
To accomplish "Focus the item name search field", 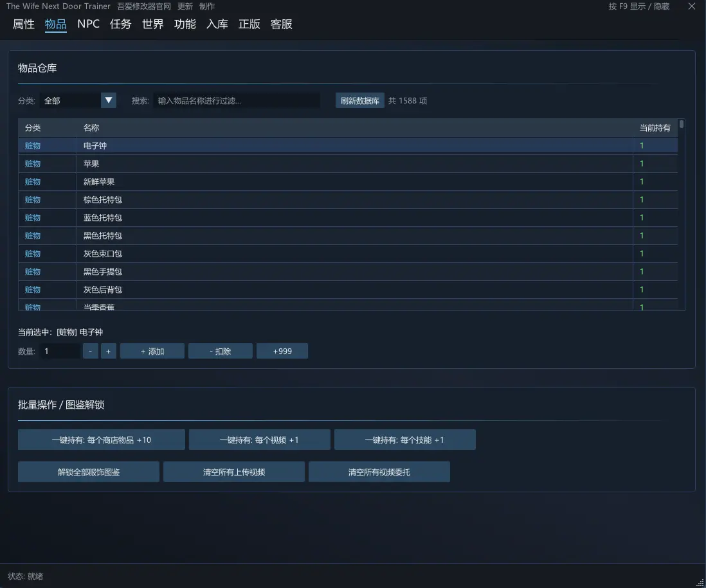I will (237, 100).
